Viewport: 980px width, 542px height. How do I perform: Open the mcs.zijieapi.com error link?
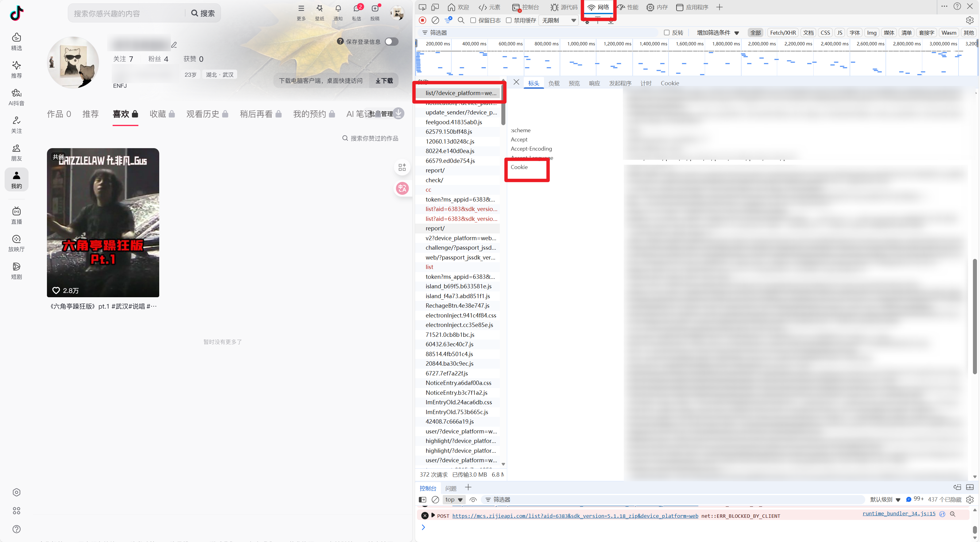click(574, 516)
